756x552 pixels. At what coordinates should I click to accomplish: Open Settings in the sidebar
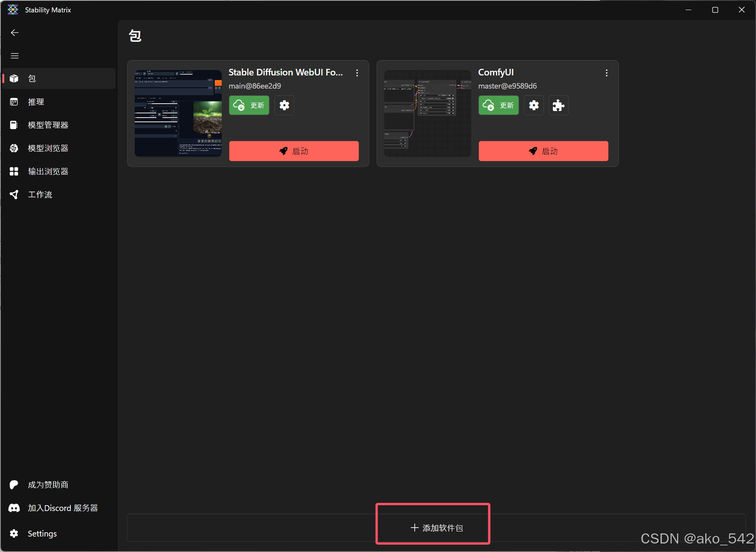[x=59, y=533]
